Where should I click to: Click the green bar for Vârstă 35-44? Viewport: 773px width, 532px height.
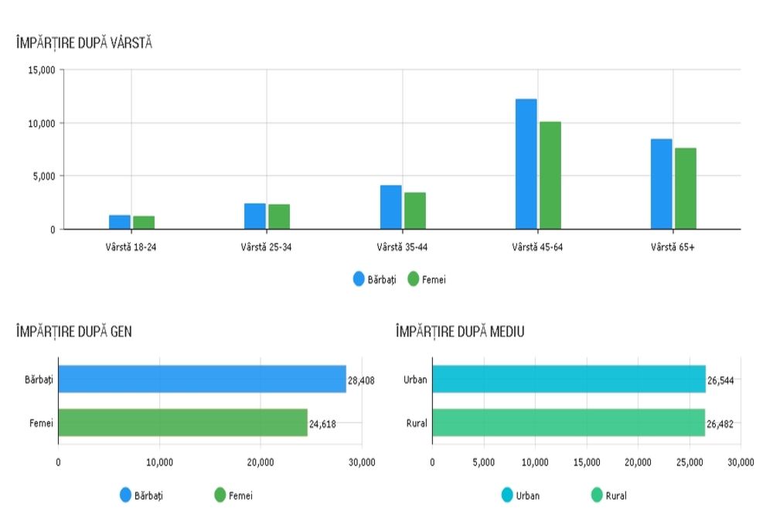(415, 210)
